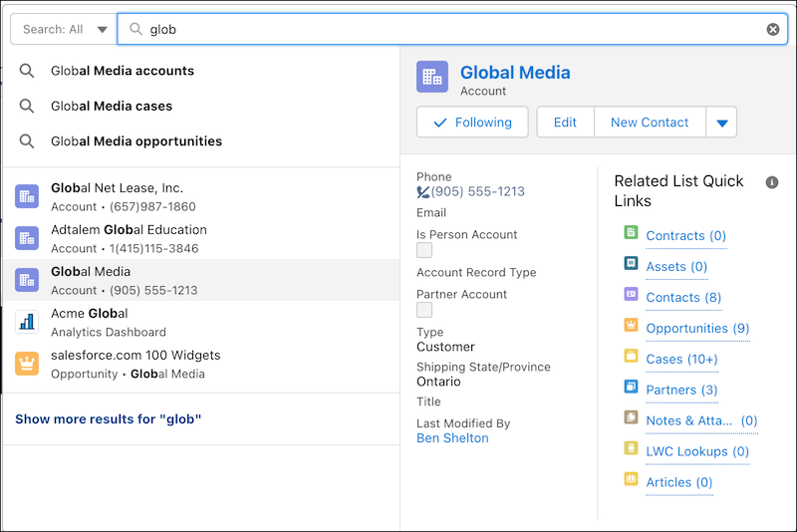Show more results for "glob"

(109, 419)
